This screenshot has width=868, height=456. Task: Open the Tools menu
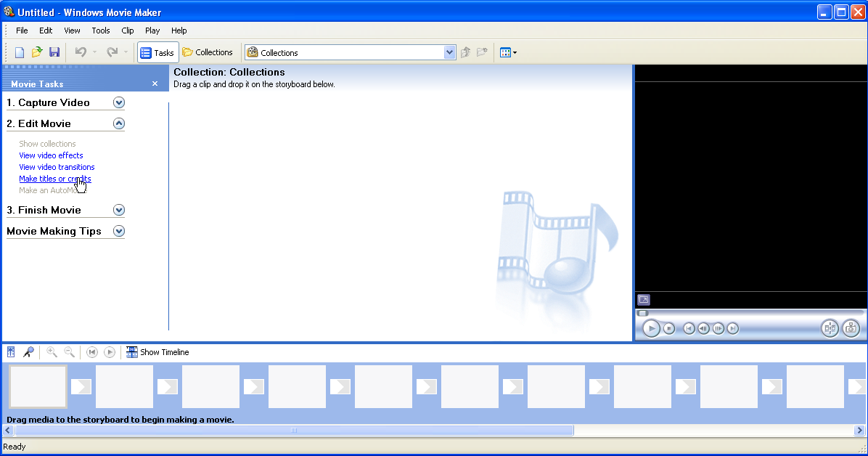101,30
